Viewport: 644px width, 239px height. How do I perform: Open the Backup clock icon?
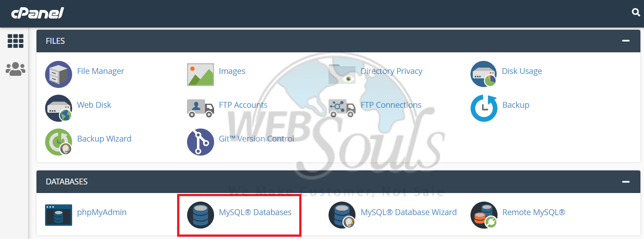coord(484,108)
